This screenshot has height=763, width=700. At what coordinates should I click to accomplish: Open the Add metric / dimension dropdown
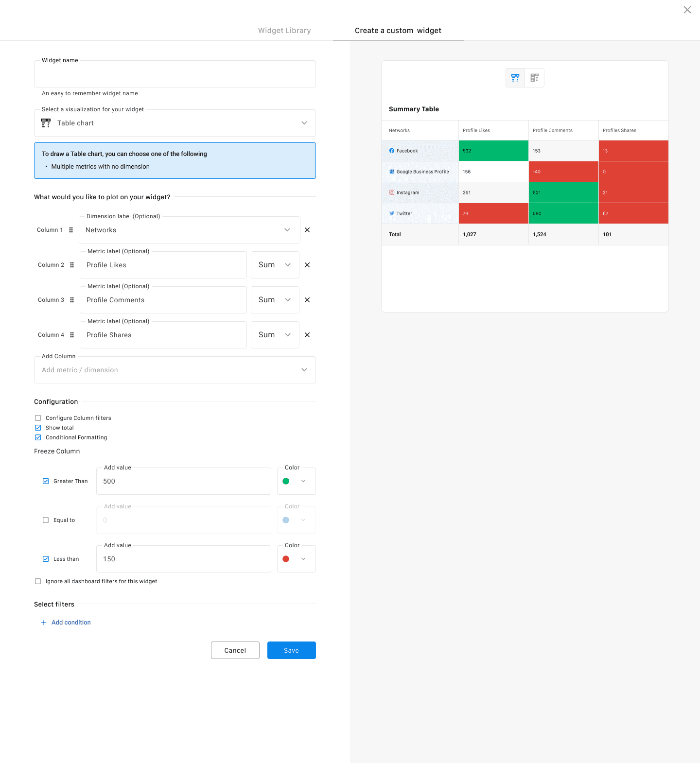[175, 370]
